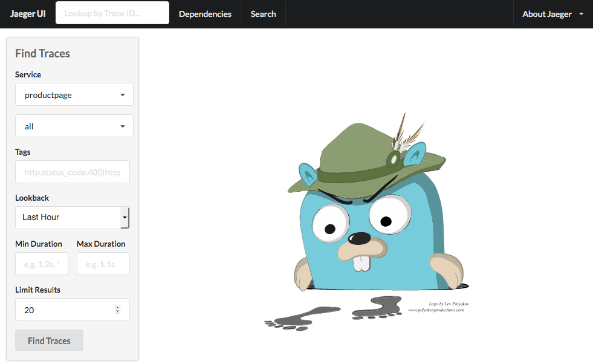Expand the About Jaeger menu

click(x=552, y=14)
